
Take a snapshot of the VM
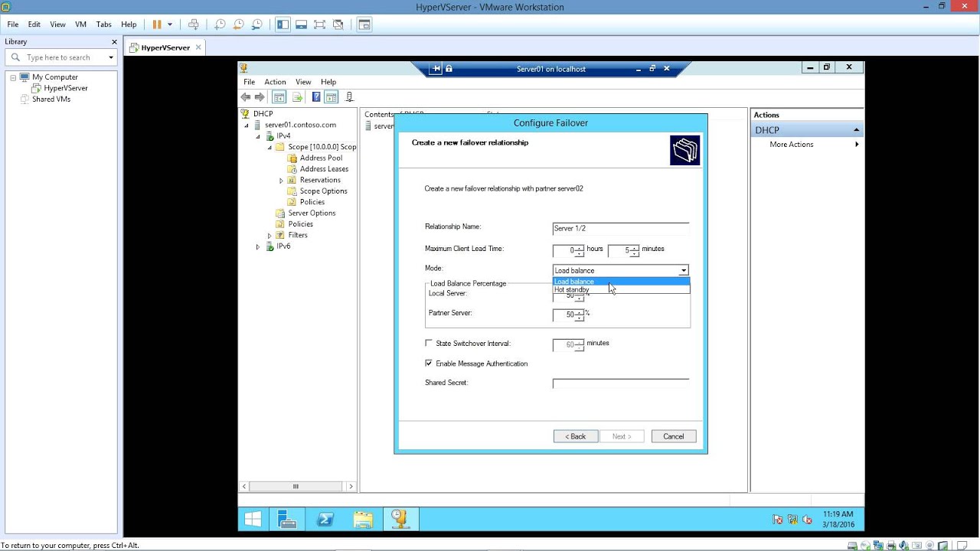click(x=220, y=24)
